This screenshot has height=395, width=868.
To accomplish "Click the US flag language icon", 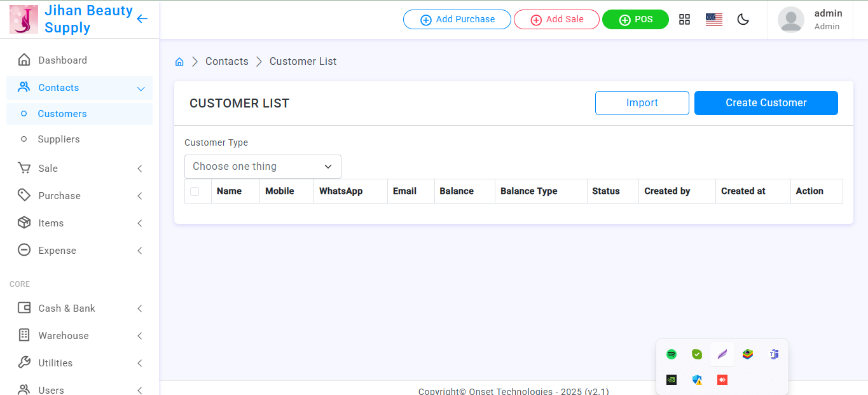I will [713, 20].
